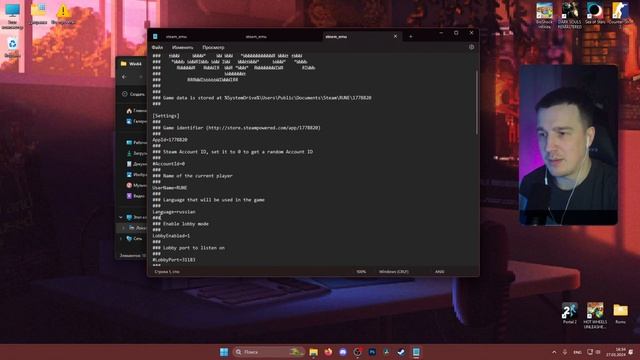Click the Game data stored path line

pyautogui.click(x=262, y=98)
